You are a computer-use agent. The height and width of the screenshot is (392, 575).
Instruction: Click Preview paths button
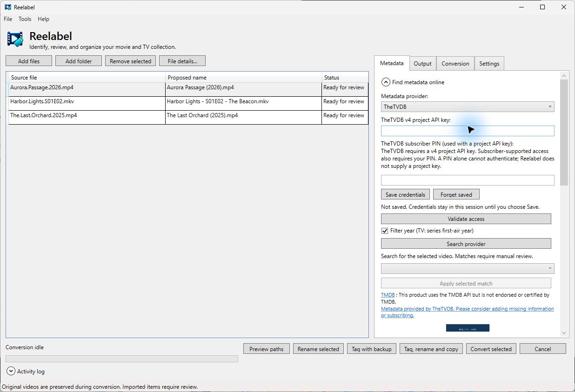tap(267, 349)
